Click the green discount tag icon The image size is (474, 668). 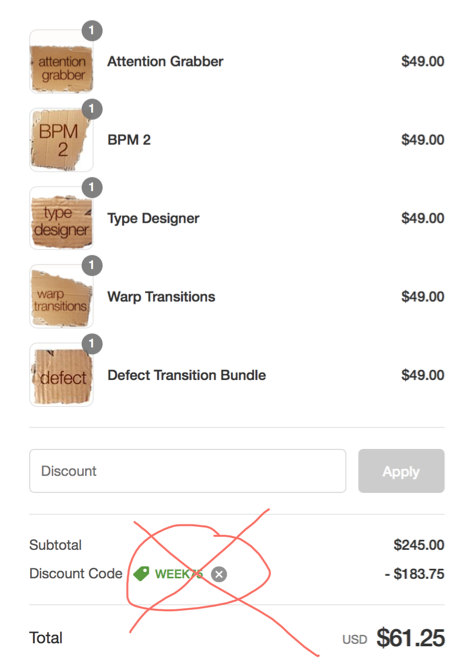[141, 574]
